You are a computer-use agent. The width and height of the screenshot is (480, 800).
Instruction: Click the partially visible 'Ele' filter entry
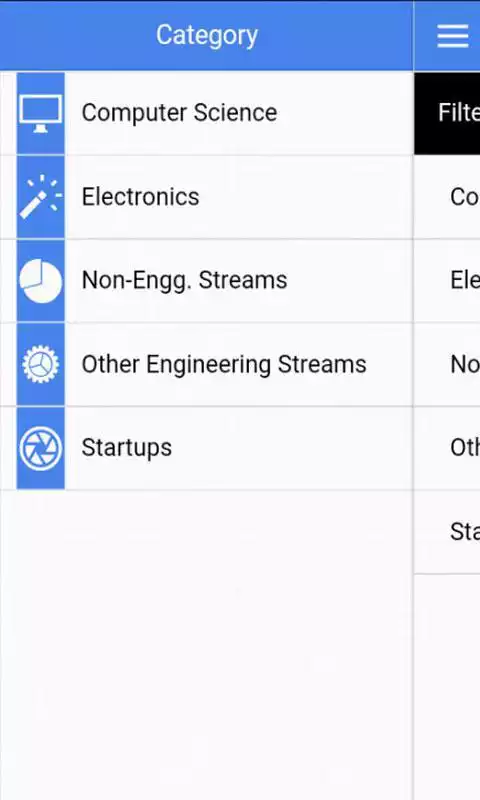coord(447,281)
